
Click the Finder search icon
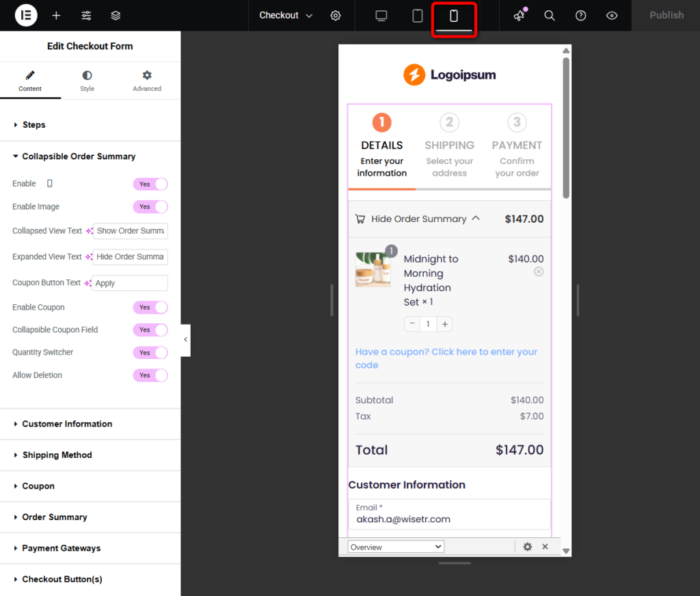(550, 15)
